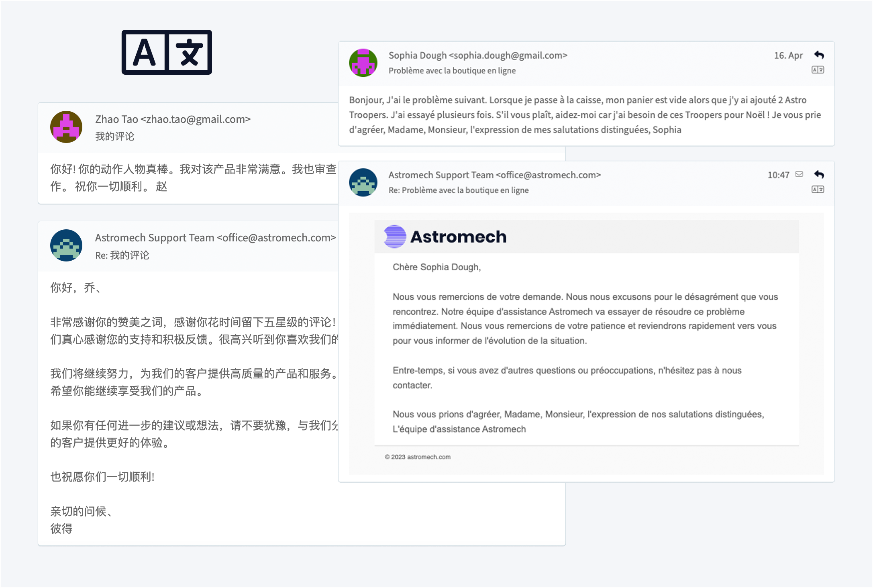The width and height of the screenshot is (873, 588).
Task: Select sender Zhao Tao <zhao.tao@gmail.com>
Action: 173,119
